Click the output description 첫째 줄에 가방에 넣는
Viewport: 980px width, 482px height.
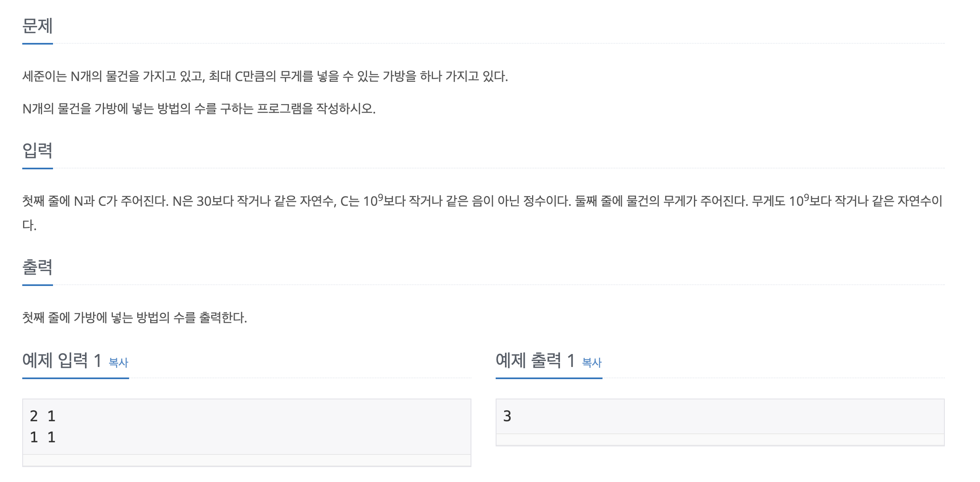click(135, 317)
